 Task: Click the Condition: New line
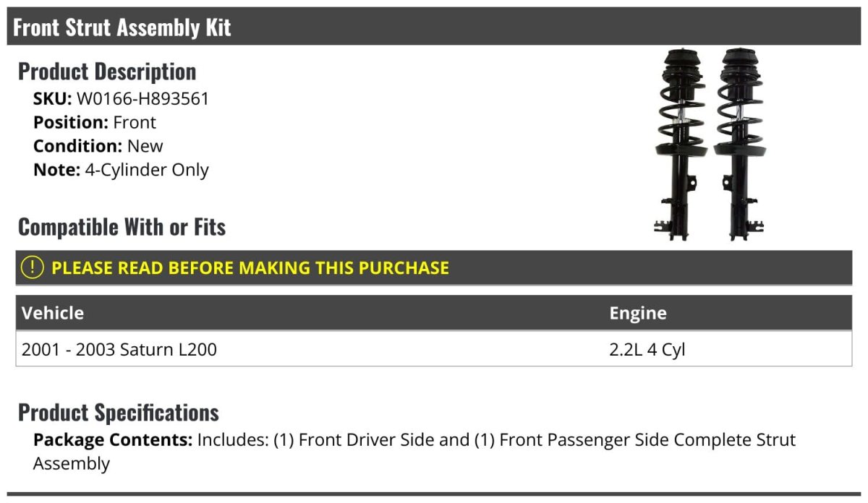click(98, 146)
